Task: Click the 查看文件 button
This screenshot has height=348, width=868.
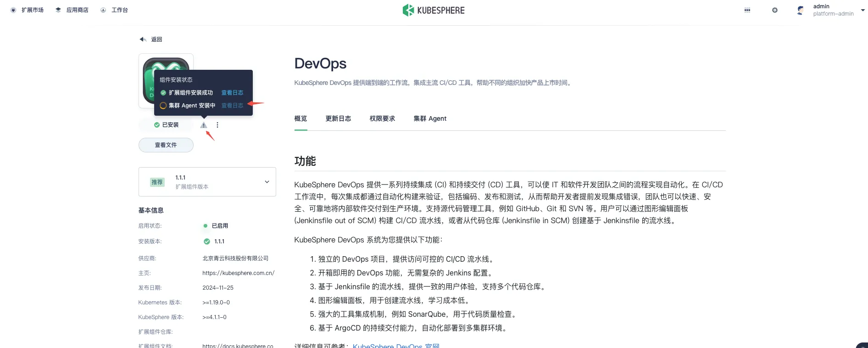Action: click(166, 145)
